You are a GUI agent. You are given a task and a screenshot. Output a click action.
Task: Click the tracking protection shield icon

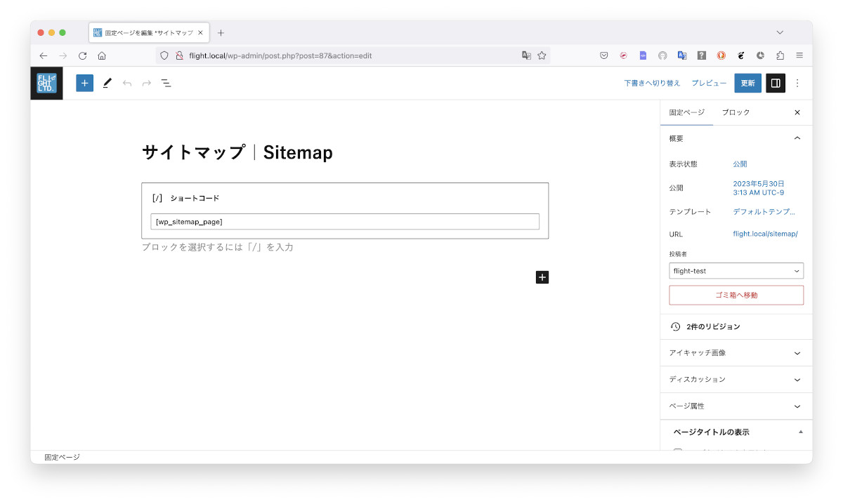click(164, 55)
